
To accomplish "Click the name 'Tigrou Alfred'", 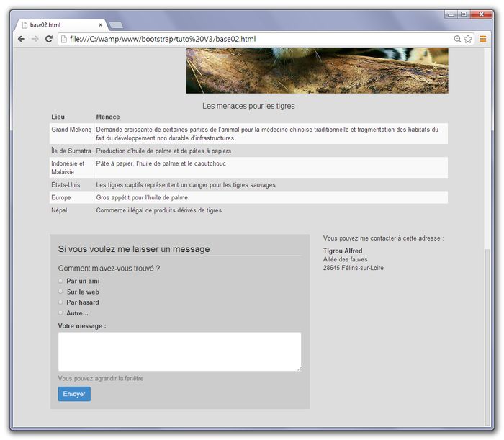I will click(x=343, y=251).
